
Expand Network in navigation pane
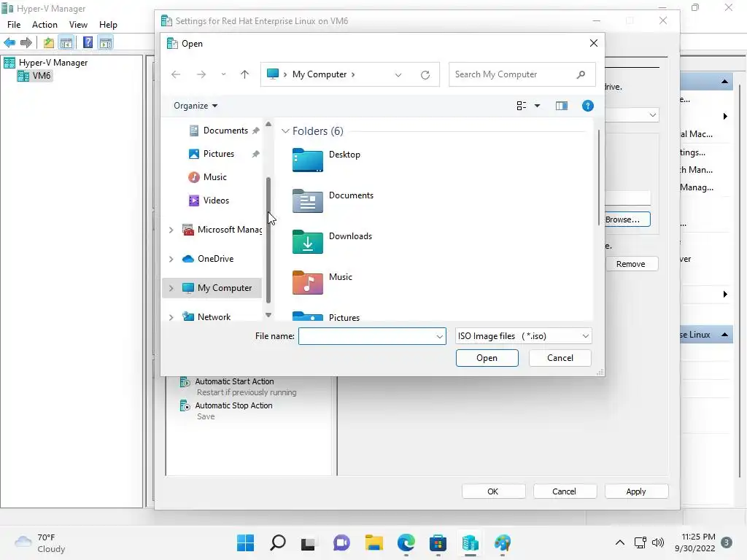point(171,317)
